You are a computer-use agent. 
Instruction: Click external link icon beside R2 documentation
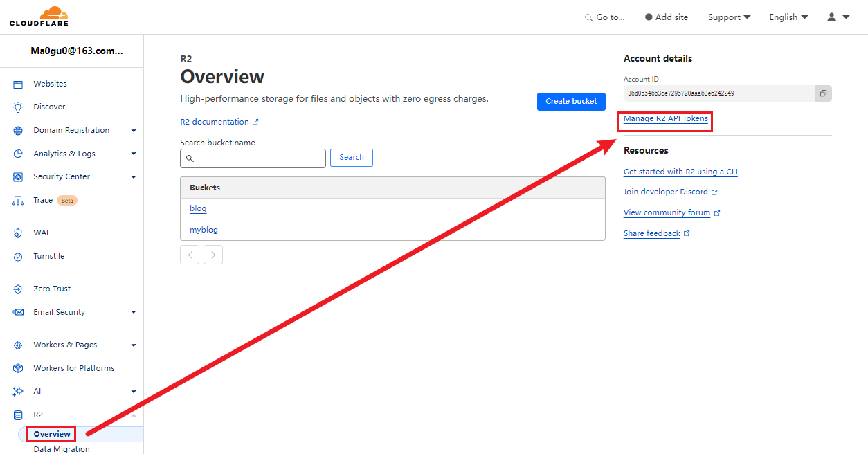coord(255,122)
